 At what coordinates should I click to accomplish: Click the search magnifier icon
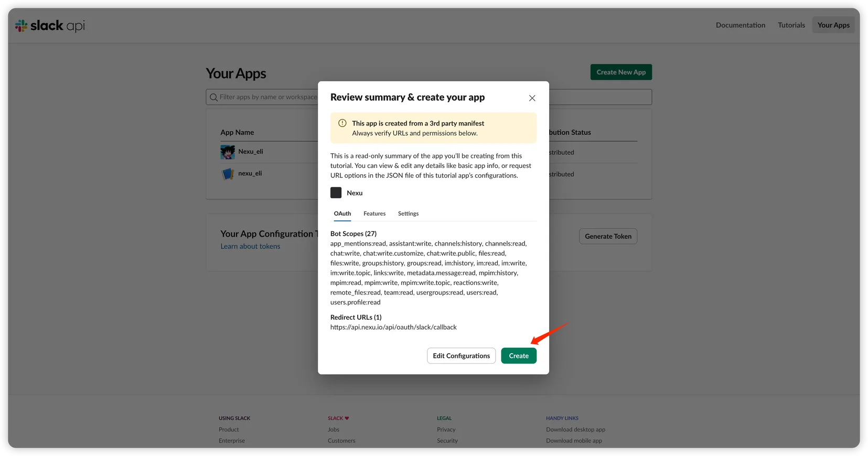click(x=213, y=97)
